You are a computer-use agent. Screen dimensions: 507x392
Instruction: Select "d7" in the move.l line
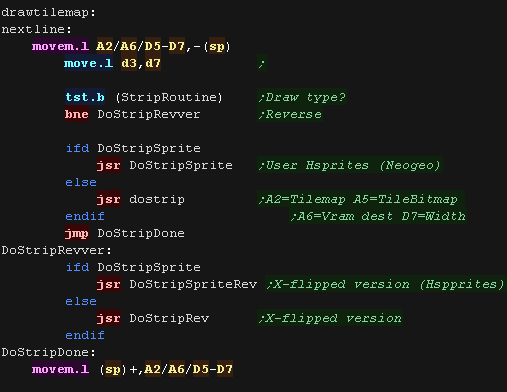[153, 63]
